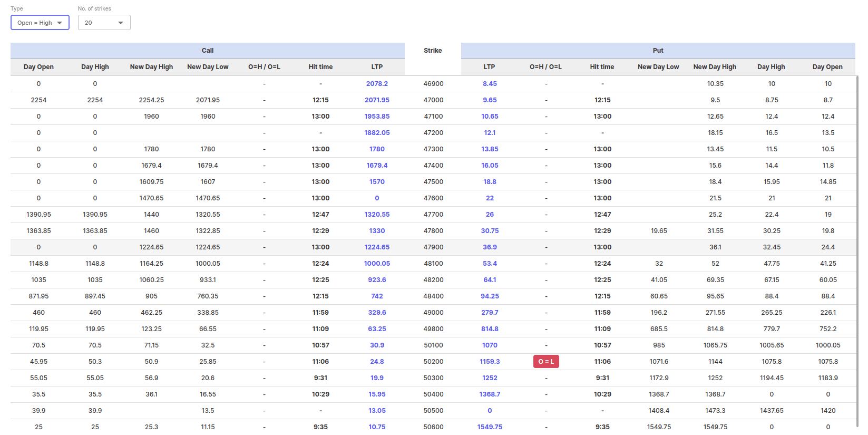
Task: Open Call LTP link 63.25 for strike 49800
Action: (x=377, y=329)
